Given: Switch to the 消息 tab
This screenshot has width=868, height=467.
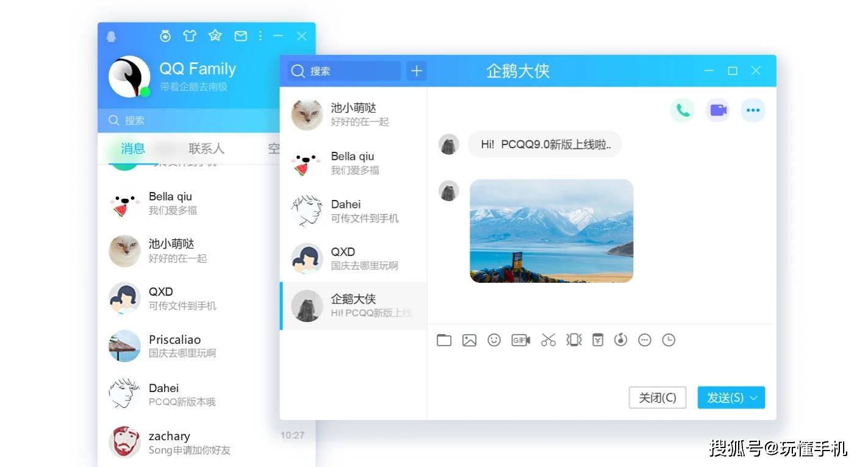Looking at the screenshot, I should click(x=132, y=148).
